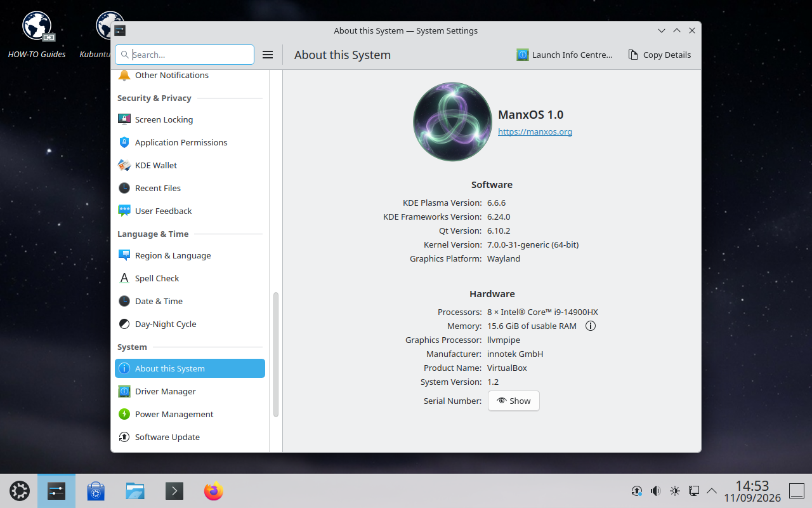This screenshot has width=812, height=508.
Task: Show the serial number
Action: [514, 401]
